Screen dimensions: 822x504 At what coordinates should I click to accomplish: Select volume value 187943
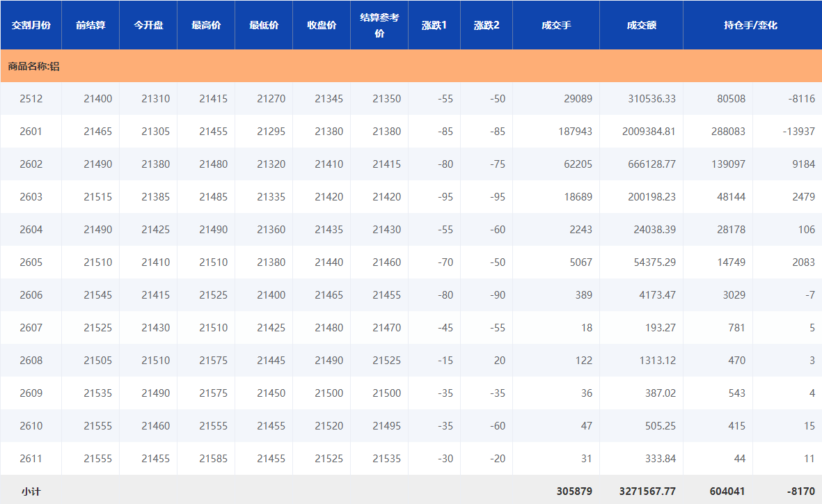575,132
